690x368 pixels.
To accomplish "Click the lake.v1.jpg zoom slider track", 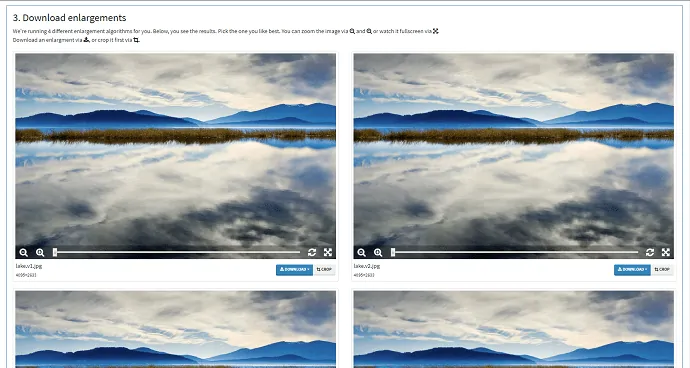I will coord(177,252).
